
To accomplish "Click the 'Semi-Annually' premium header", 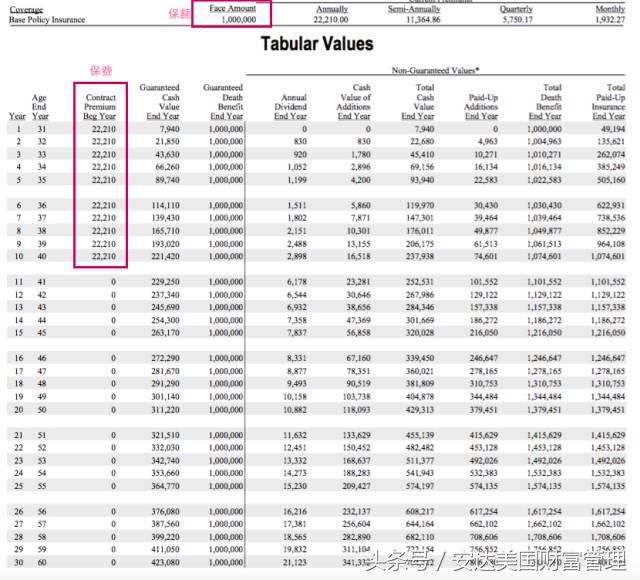I will tap(414, 9).
